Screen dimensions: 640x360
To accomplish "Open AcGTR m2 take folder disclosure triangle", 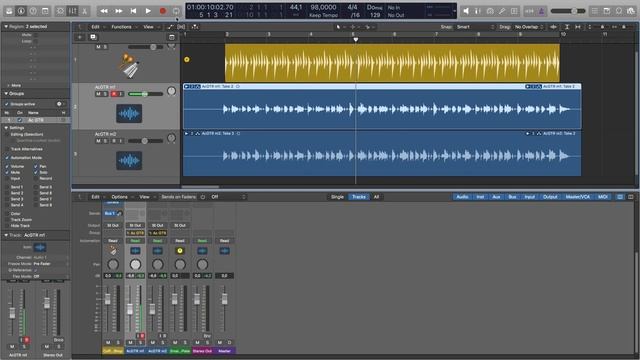I will [x=187, y=133].
